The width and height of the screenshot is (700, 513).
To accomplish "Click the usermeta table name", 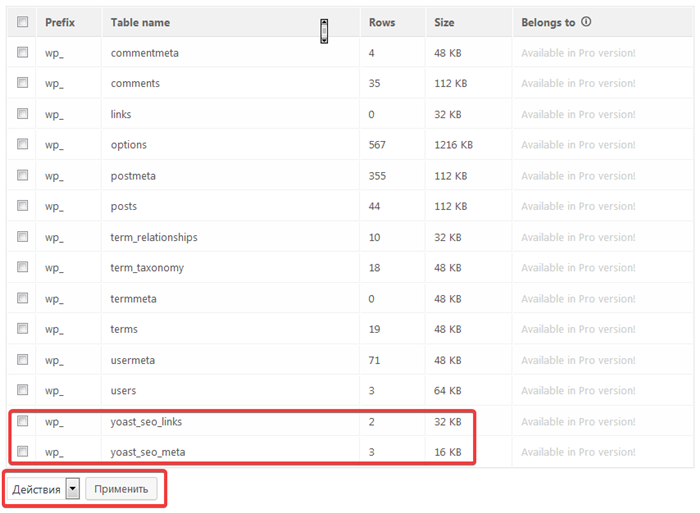I will (133, 360).
